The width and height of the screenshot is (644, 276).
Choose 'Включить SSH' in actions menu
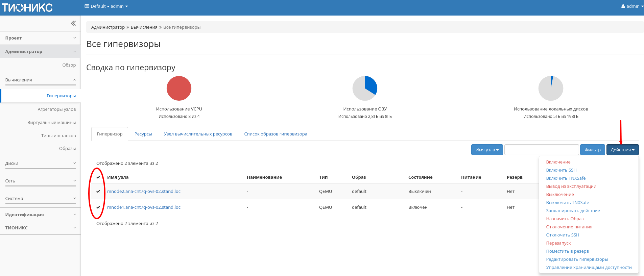tap(561, 170)
